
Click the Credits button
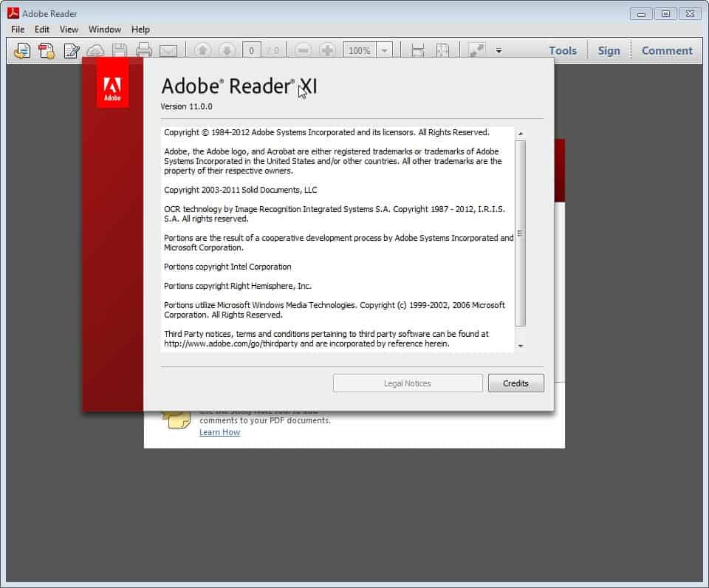pyautogui.click(x=516, y=383)
